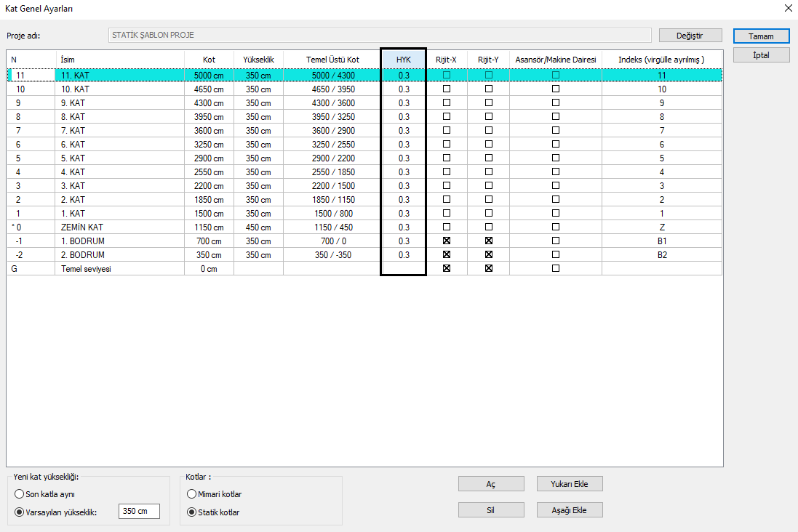Viewport: 798px width, 532px height.
Task: Choose the Statik kotlar radio button
Action: tap(192, 512)
